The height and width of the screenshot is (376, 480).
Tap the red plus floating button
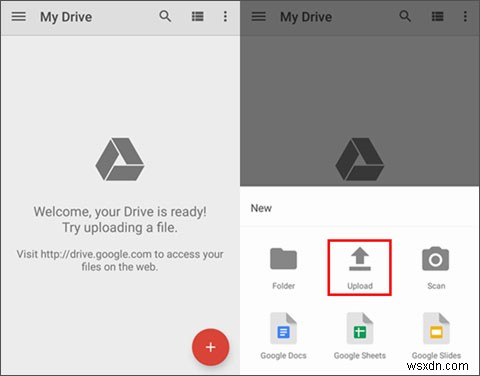click(210, 347)
